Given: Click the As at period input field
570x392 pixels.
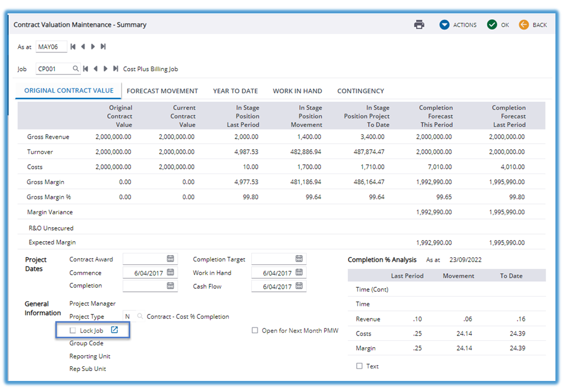Looking at the screenshot, I should (50, 47).
